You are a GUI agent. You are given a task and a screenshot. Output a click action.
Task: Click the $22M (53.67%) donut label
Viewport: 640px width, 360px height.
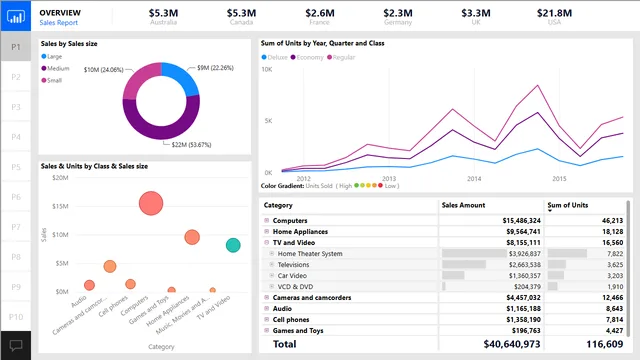point(191,144)
